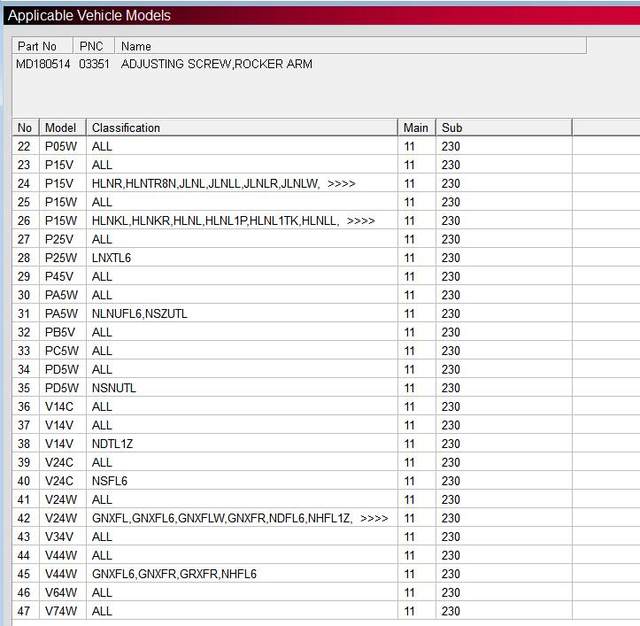
Task: Select row 41 model V24W
Action: 61,499
